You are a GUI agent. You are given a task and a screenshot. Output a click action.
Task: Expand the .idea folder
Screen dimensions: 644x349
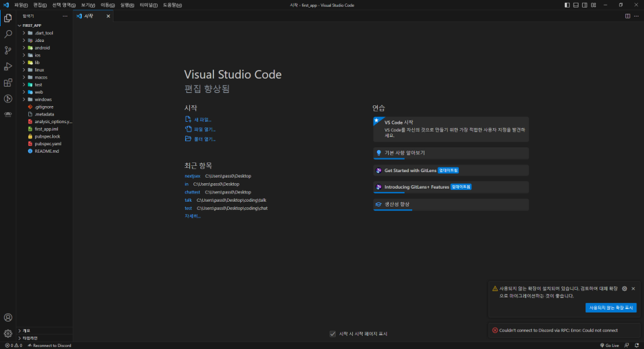[x=44, y=41]
